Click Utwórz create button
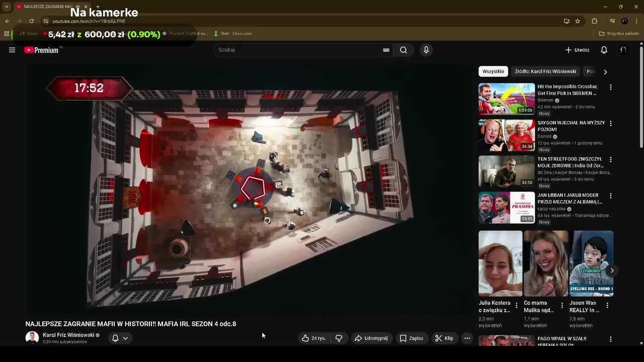The height and width of the screenshot is (362, 644). click(x=577, y=50)
